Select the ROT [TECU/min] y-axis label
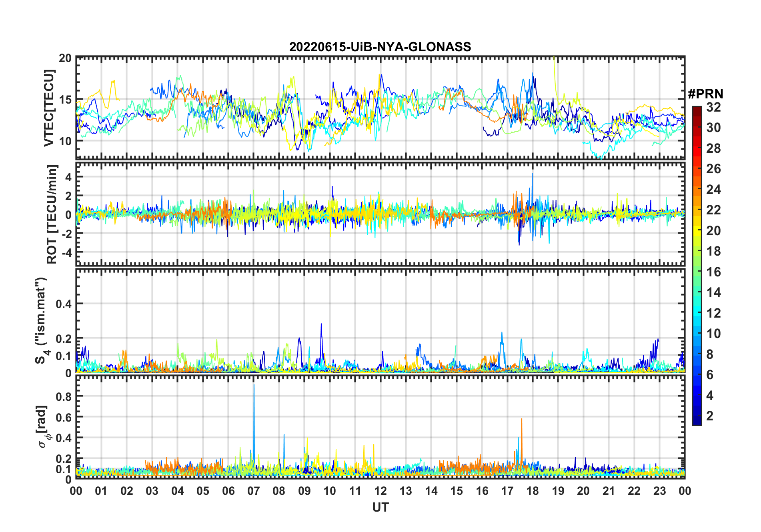 coord(52,214)
